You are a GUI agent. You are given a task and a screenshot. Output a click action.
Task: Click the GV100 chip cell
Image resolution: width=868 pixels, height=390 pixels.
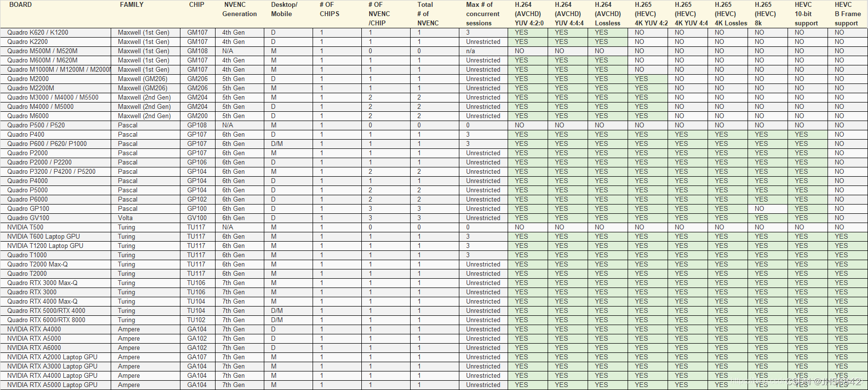point(197,218)
